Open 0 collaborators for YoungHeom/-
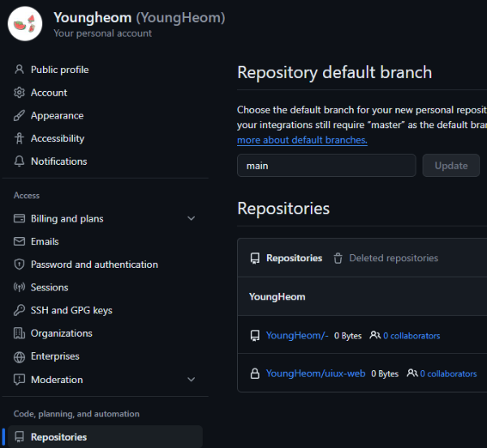 pyautogui.click(x=412, y=336)
